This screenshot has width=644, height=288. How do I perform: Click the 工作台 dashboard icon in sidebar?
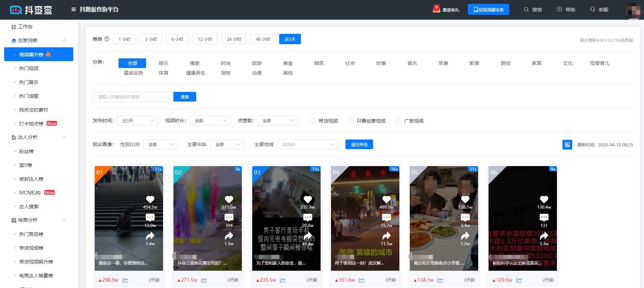pos(14,27)
